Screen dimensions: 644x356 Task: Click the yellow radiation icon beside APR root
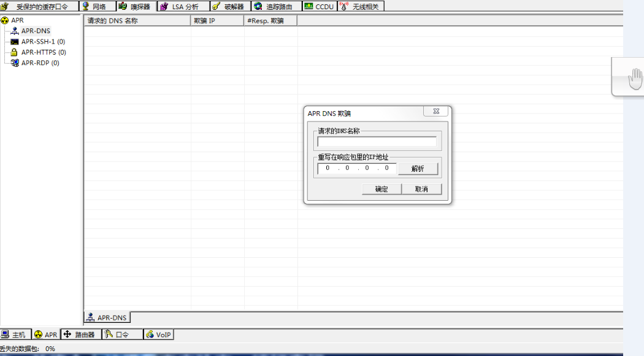point(5,20)
